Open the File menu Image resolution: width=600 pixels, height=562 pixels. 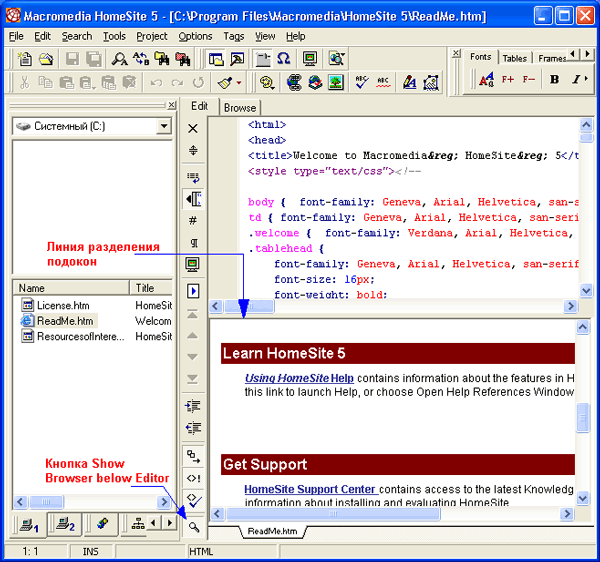click(x=16, y=36)
